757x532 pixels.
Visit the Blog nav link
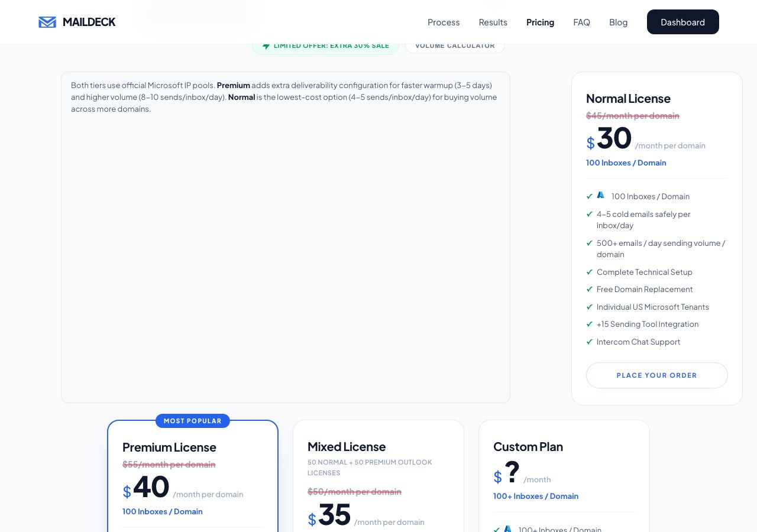(x=619, y=22)
